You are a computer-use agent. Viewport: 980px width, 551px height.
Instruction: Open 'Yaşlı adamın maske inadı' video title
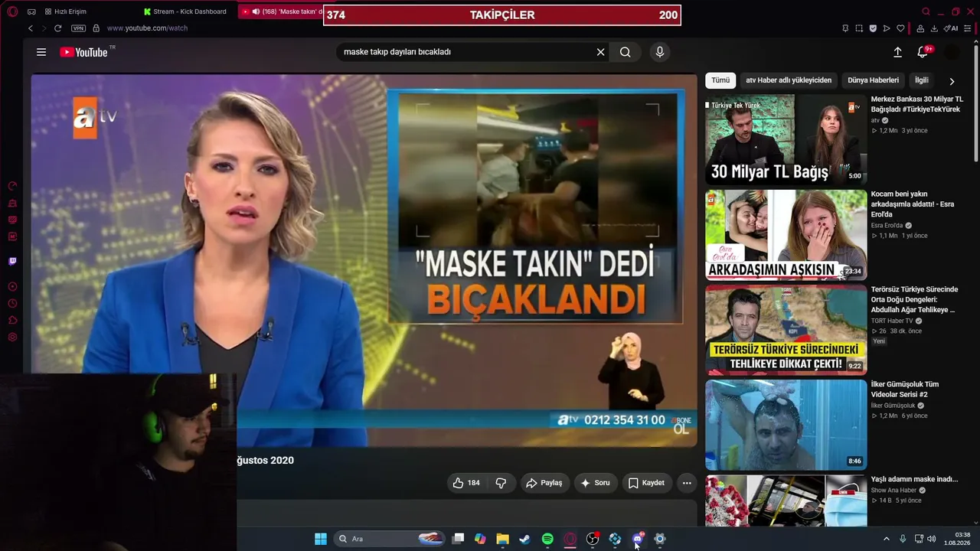click(x=914, y=479)
